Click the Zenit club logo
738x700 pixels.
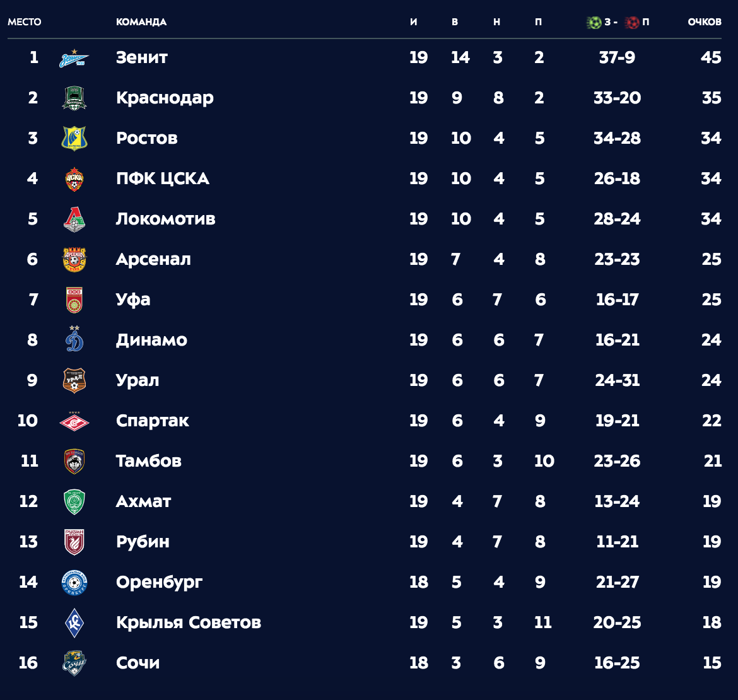[x=74, y=58]
